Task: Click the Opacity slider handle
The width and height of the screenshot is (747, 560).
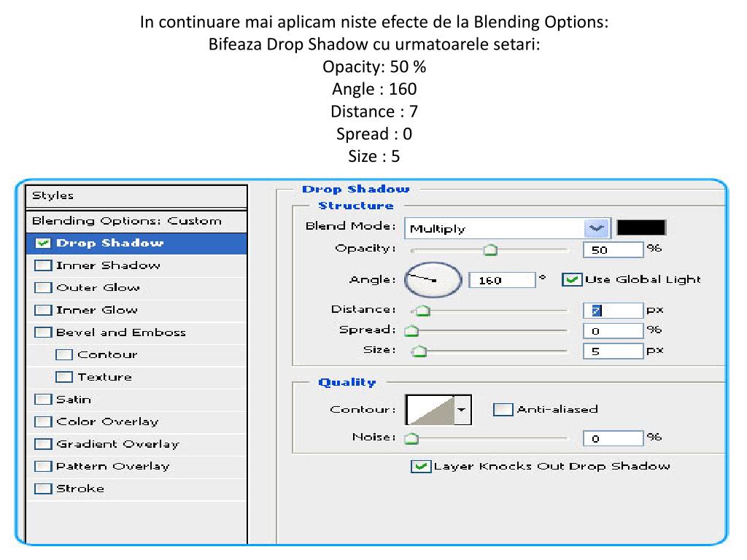Action: (x=490, y=250)
